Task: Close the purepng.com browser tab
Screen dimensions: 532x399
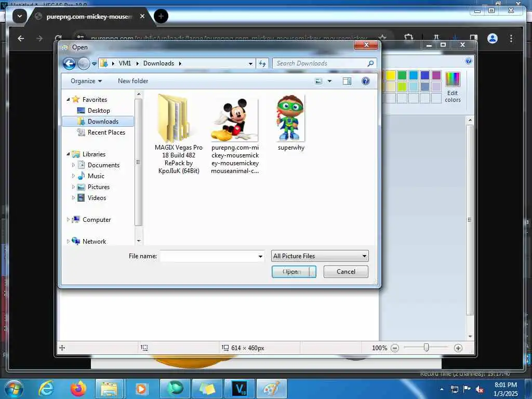Action: coord(142,16)
